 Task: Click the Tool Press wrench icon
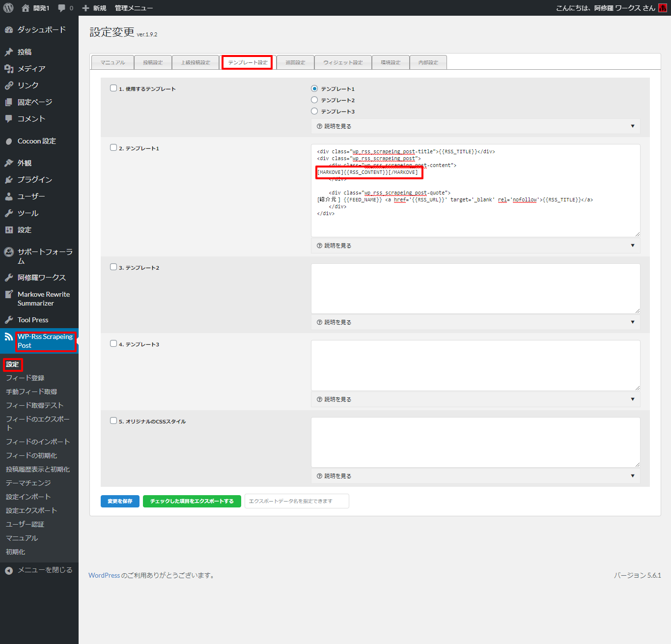[x=9, y=320]
